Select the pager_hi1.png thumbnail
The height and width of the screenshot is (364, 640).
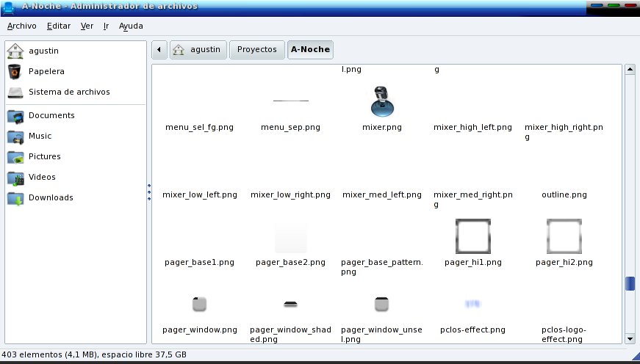tap(473, 237)
